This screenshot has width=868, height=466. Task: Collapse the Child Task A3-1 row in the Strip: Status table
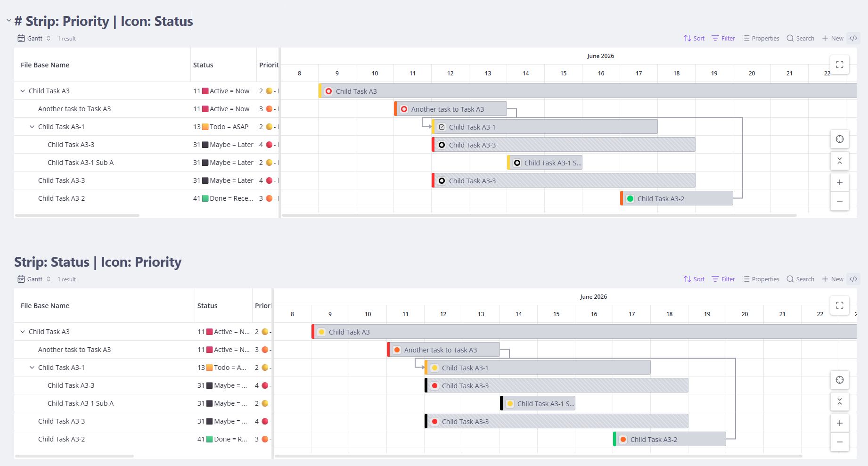32,368
